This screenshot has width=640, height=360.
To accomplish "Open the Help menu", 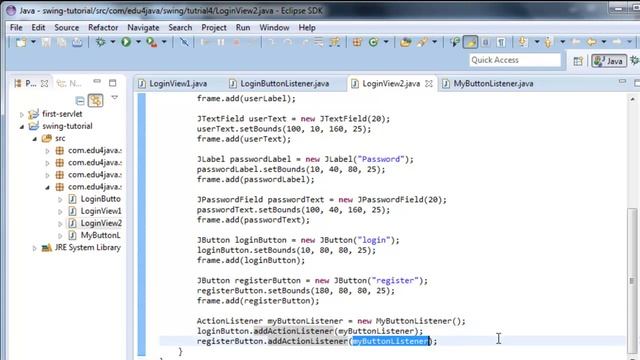I will [307, 27].
